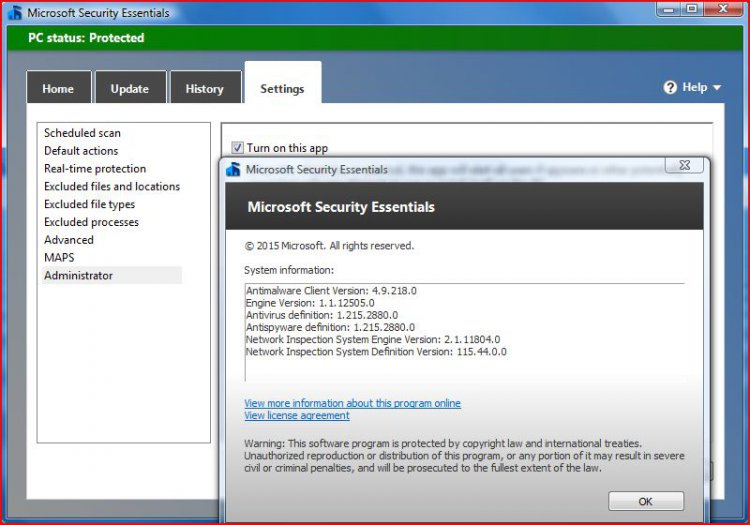Click the '© 2015 Microsoft' copyright text
This screenshot has width=750, height=525.
tap(329, 246)
